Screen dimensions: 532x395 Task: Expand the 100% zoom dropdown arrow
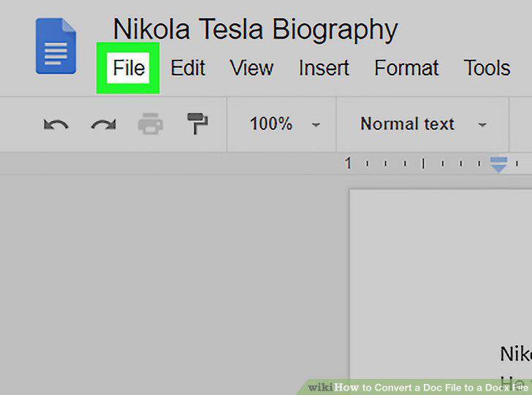pyautogui.click(x=316, y=125)
